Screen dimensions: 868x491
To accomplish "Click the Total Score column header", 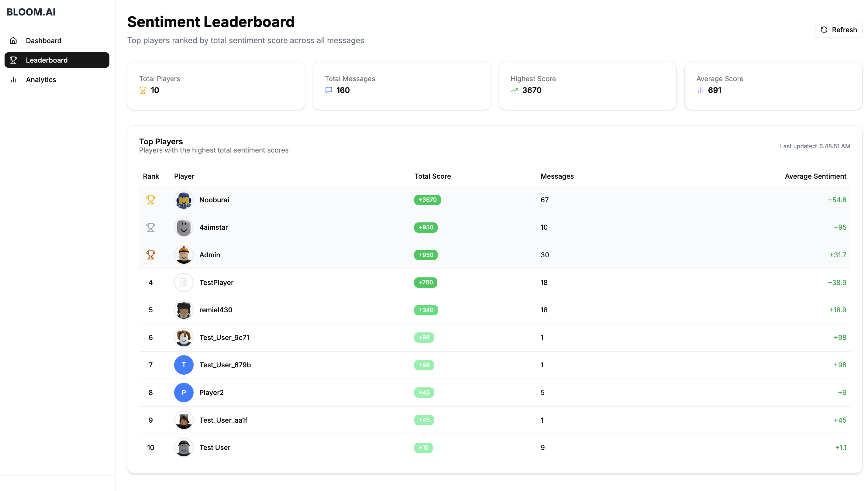I will click(432, 176).
